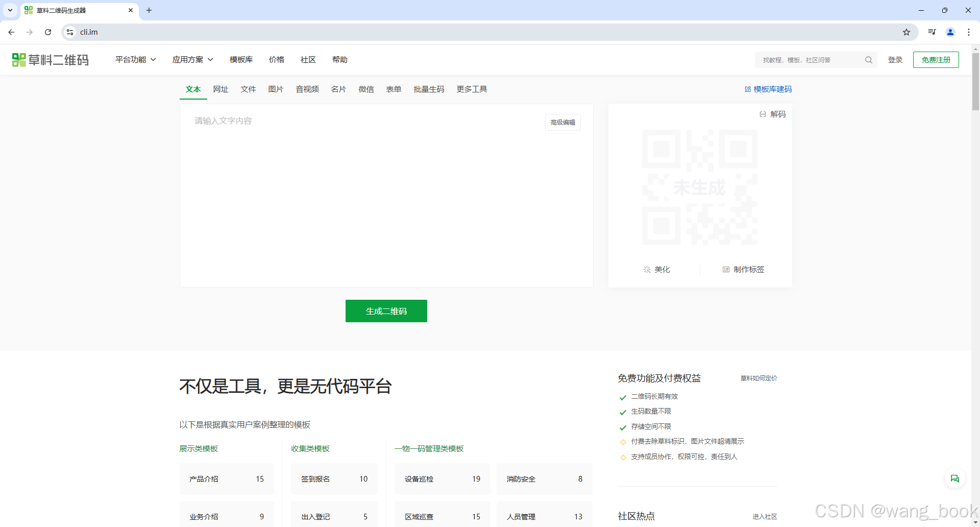Open the 出入登记 template card
Image resolution: width=980 pixels, height=527 pixels.
pyautogui.click(x=334, y=514)
